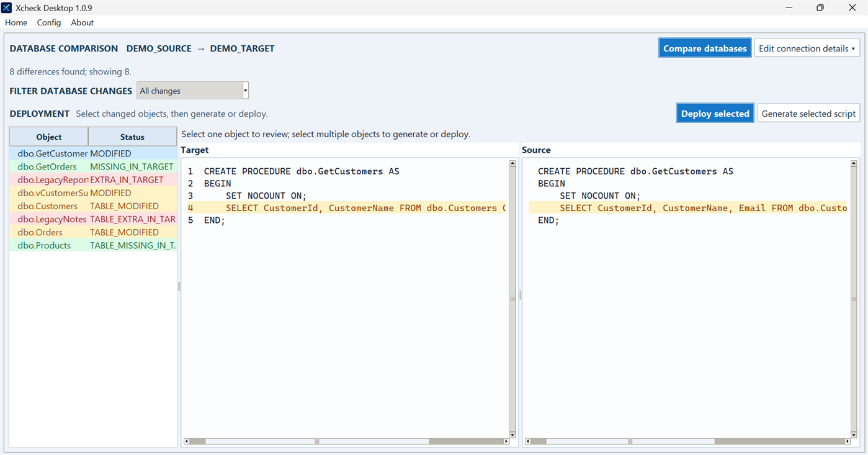Select the dbo.Customers TABLE_MODIFIED row
Viewport: 868px width, 455px height.
(93, 206)
